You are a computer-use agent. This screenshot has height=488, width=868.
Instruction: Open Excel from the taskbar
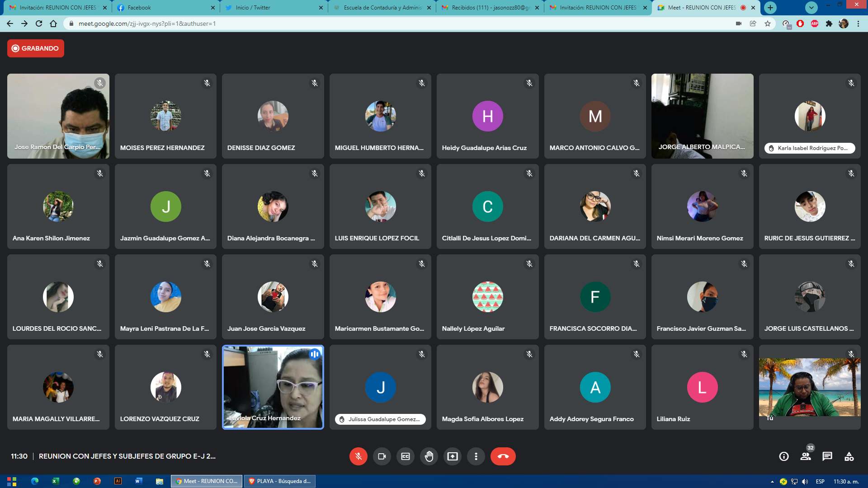[56, 481]
